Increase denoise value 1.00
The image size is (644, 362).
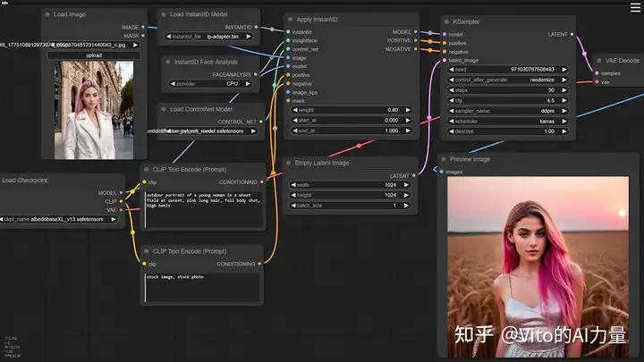coord(564,131)
